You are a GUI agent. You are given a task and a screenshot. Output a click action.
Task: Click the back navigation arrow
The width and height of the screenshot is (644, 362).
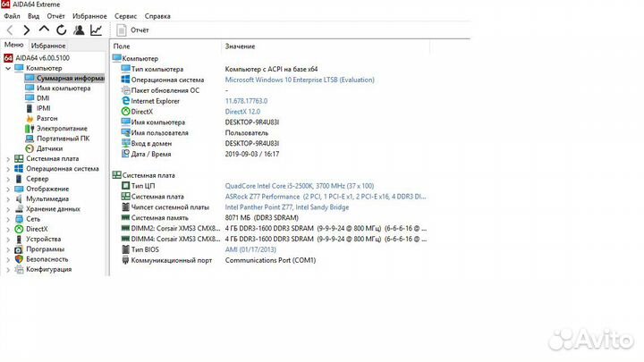(10, 29)
